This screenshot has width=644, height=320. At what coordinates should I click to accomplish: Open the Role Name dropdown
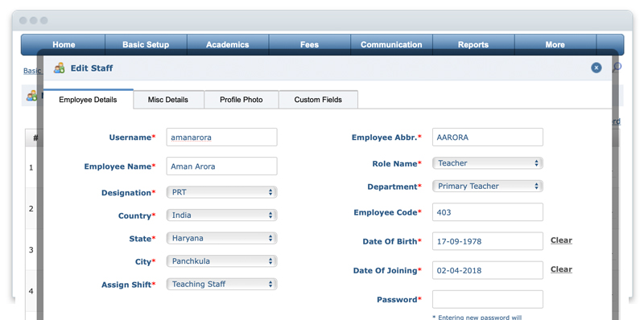pyautogui.click(x=488, y=163)
